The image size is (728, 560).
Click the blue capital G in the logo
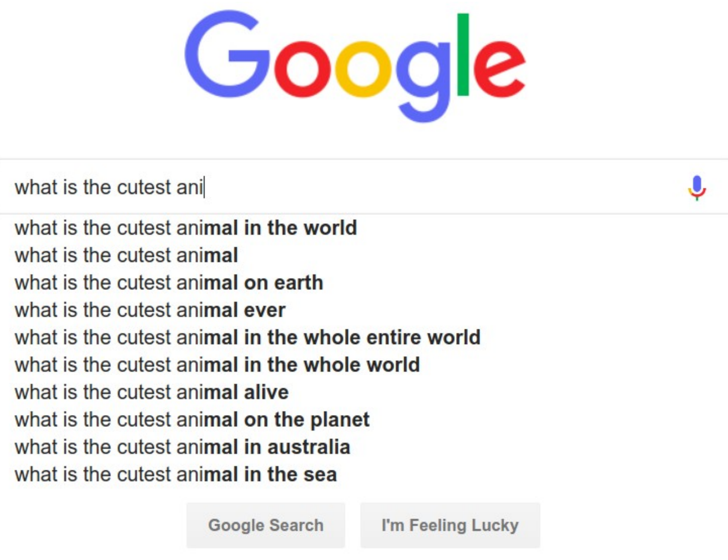(x=225, y=54)
